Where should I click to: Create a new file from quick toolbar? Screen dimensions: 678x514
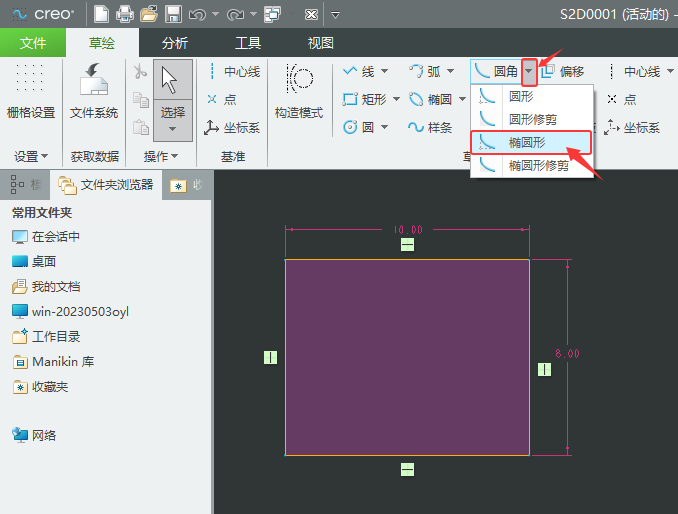tap(101, 14)
